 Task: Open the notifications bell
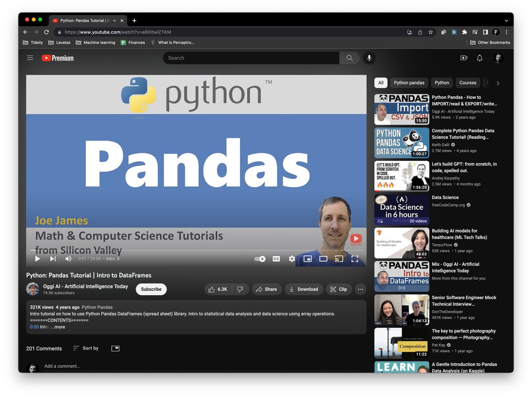[x=480, y=58]
